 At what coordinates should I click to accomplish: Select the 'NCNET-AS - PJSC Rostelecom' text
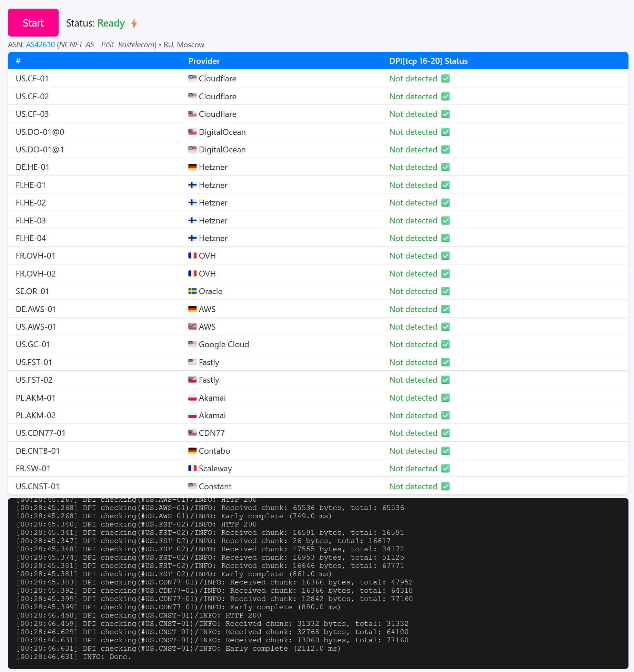107,45
